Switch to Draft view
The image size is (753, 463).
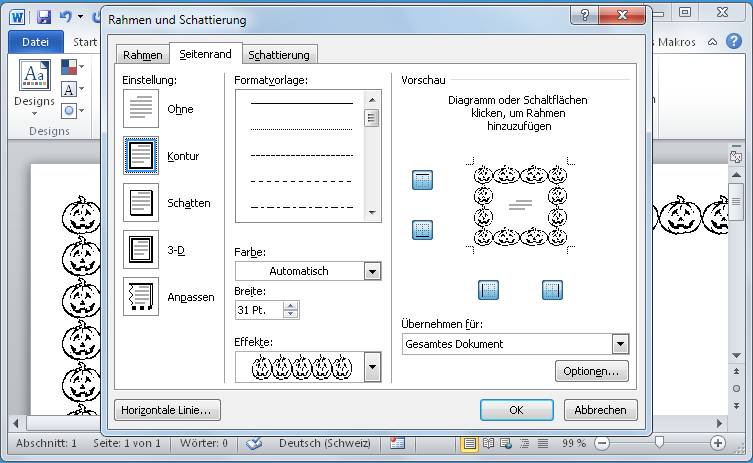543,443
